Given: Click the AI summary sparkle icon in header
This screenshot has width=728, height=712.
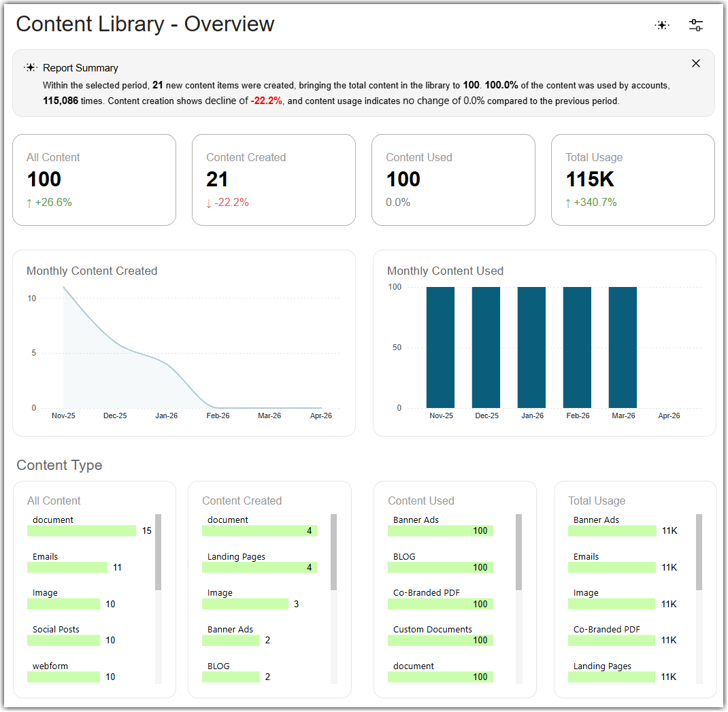Looking at the screenshot, I should (x=662, y=25).
